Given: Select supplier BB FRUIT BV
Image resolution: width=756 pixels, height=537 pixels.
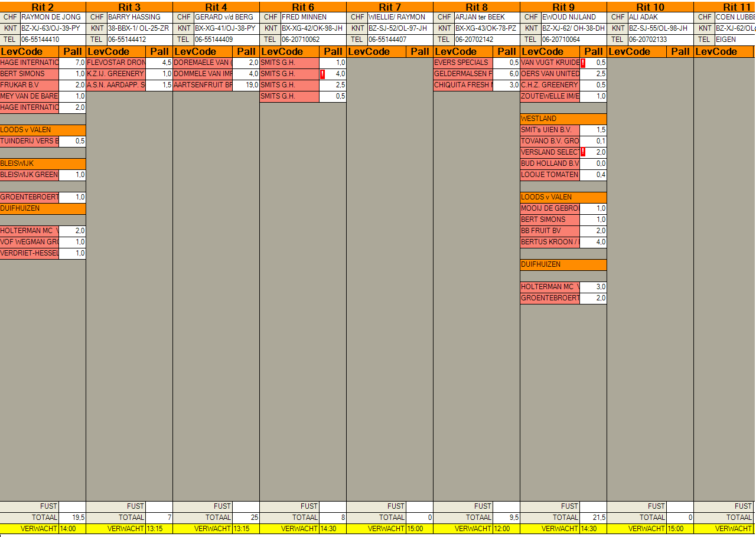Looking at the screenshot, I should [550, 231].
